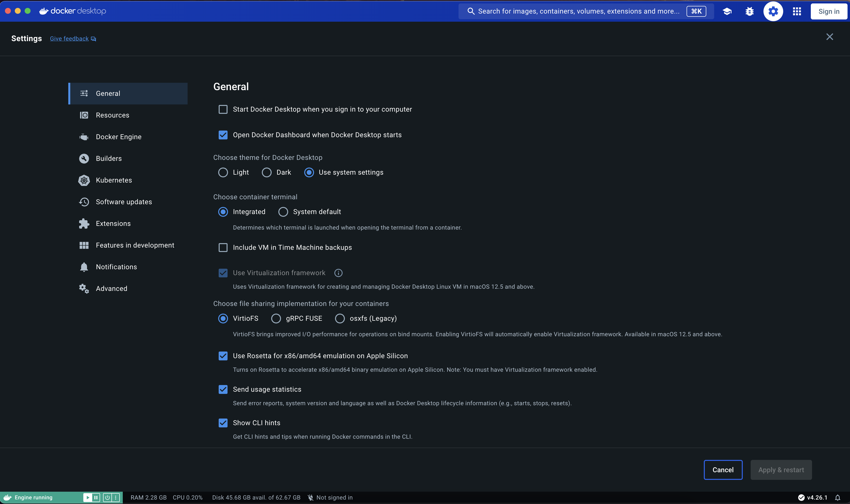Open the Resources settings section
The height and width of the screenshot is (504, 850).
pos(128,115)
